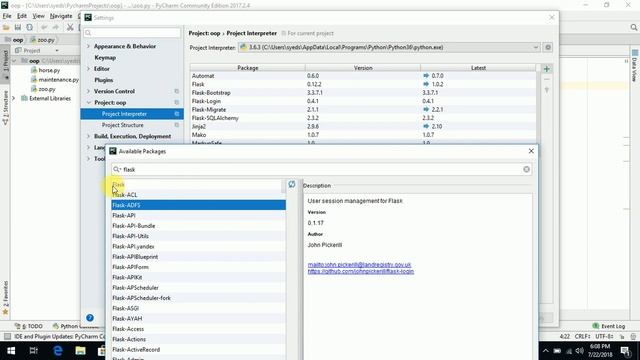The height and width of the screenshot is (360, 640).
Task: Expand Build, Execution, Deployment section
Action: [x=89, y=136]
